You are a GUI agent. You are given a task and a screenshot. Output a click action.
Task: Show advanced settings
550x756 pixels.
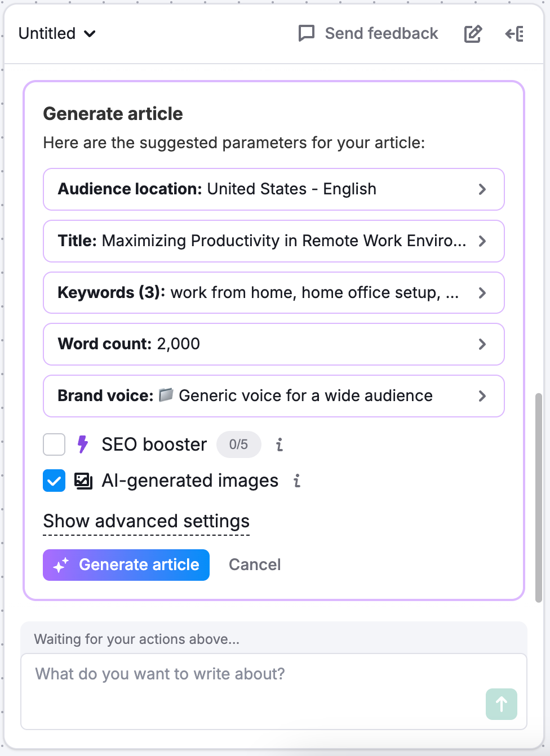[146, 521]
